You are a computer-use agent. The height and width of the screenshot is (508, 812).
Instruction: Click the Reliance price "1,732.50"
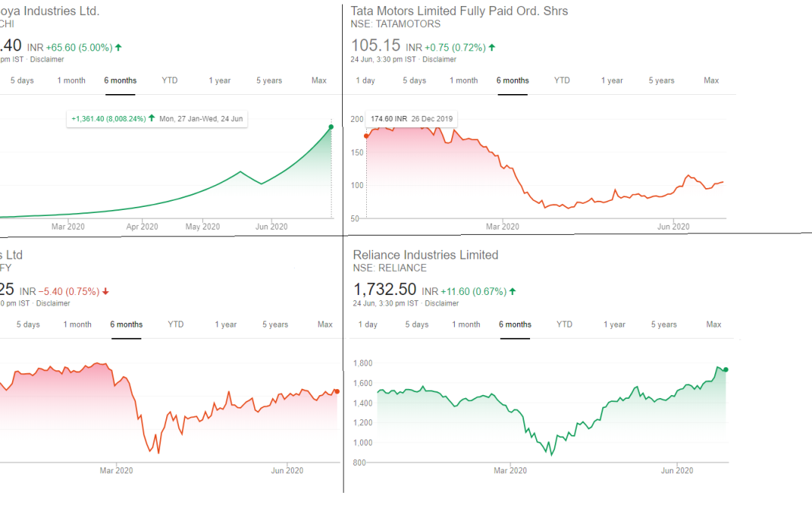[x=385, y=290]
